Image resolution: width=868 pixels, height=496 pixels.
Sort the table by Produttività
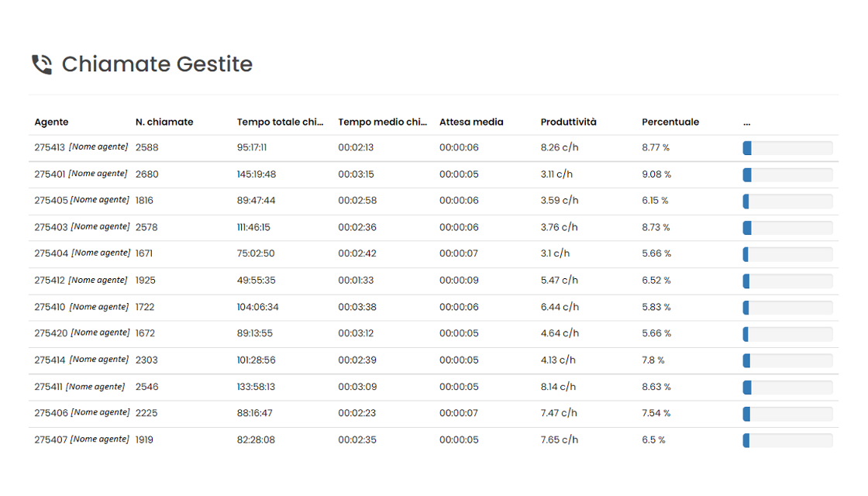(568, 122)
